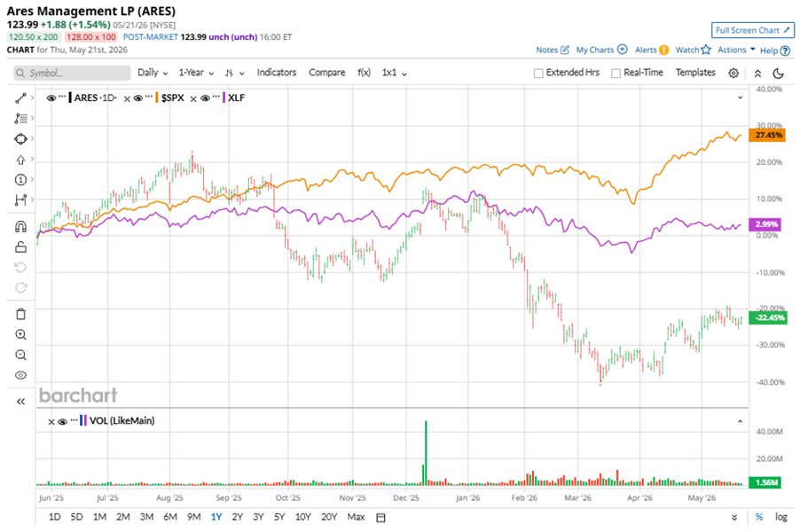Click the trash can delete drawings icon
This screenshot has width=800, height=532.
(x=20, y=314)
